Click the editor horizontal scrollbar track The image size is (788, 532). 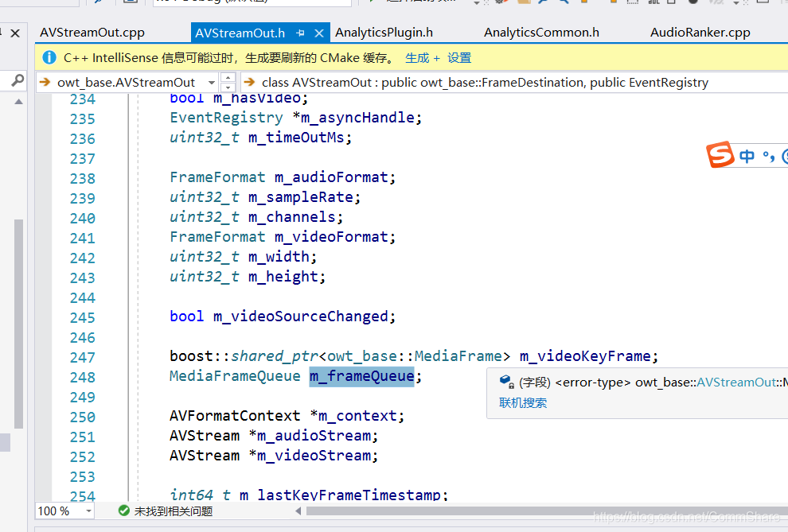coord(547,511)
